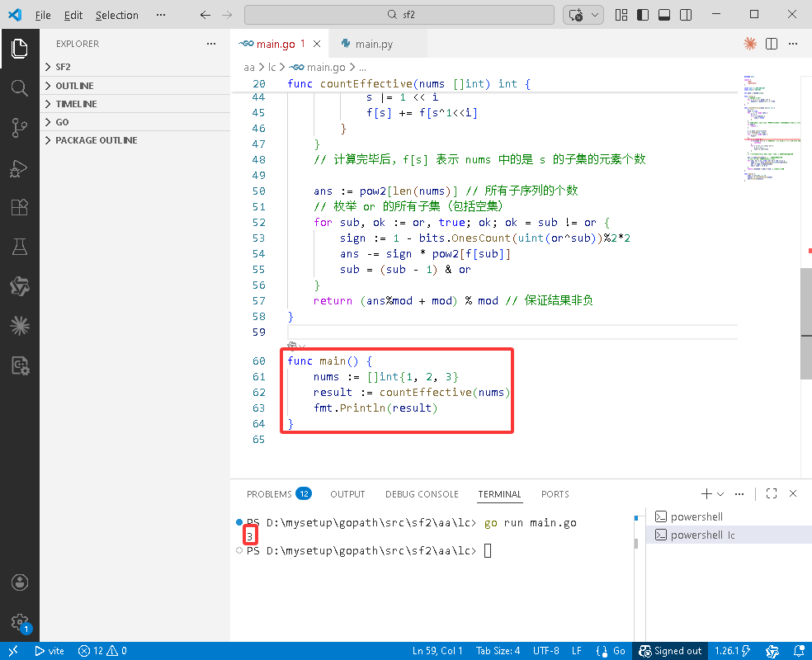Click the remote window status bar icon
Image resolution: width=812 pixels, height=660 pixels.
point(13,651)
